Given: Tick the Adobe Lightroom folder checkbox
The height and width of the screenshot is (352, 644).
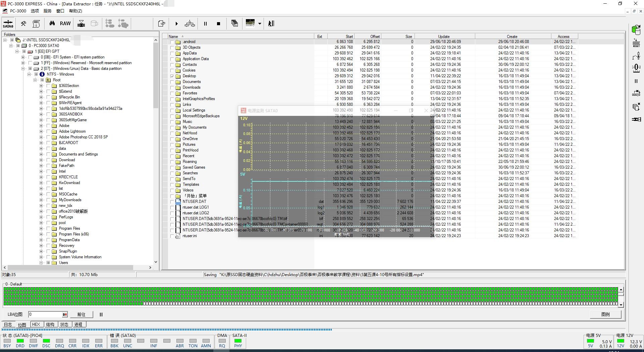Looking at the screenshot, I should pos(48,131).
